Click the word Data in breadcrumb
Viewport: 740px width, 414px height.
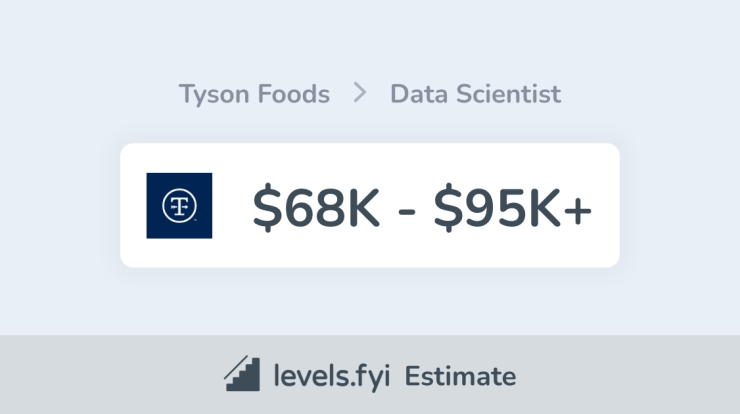click(x=419, y=93)
